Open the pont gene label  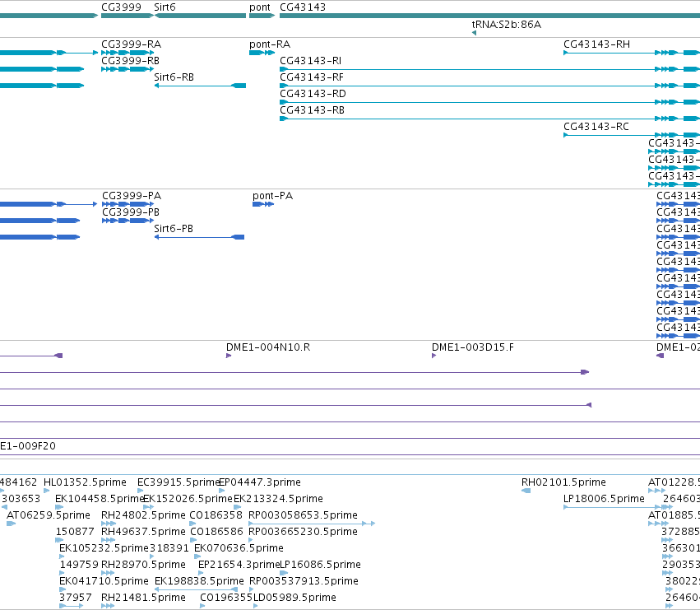pos(260,7)
